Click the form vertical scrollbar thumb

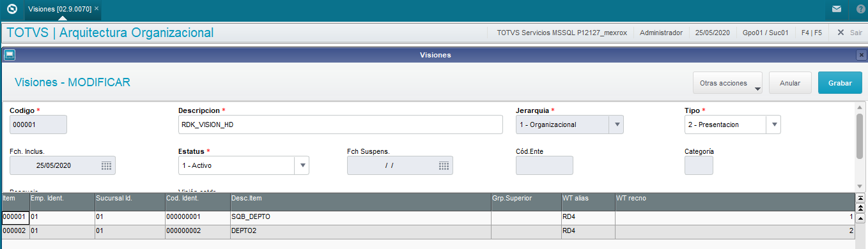pyautogui.click(x=860, y=135)
